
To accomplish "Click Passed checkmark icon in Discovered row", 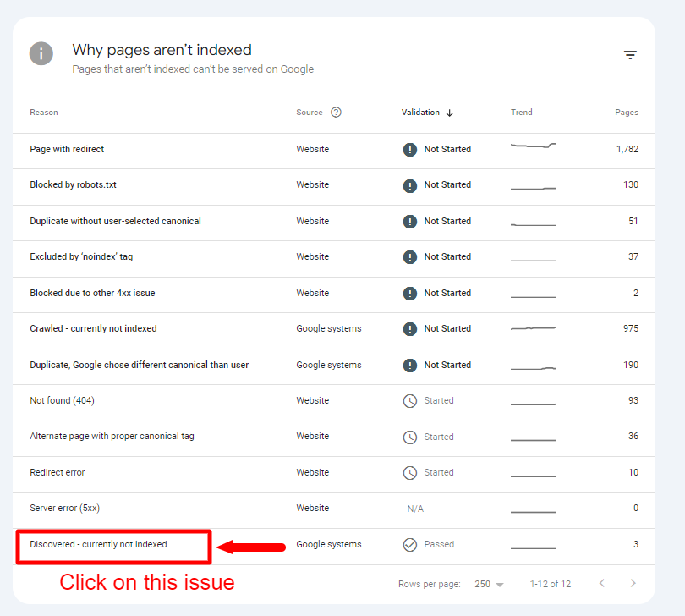I will [410, 545].
